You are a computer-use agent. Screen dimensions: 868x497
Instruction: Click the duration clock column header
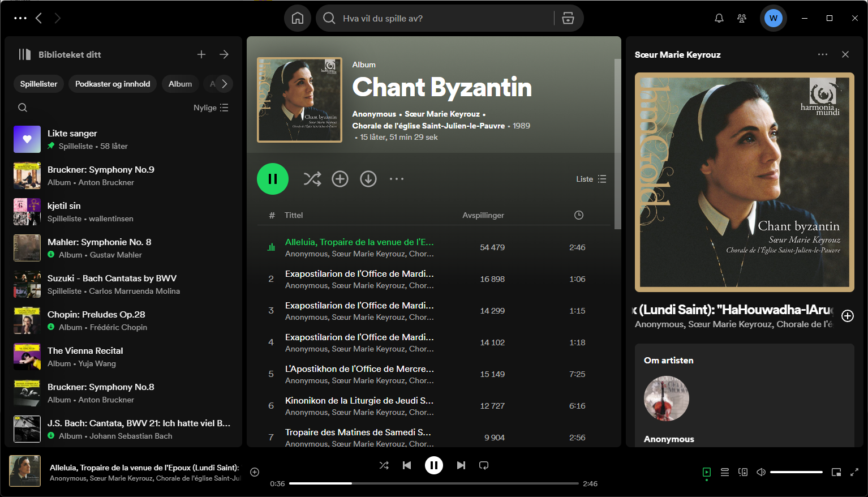578,215
